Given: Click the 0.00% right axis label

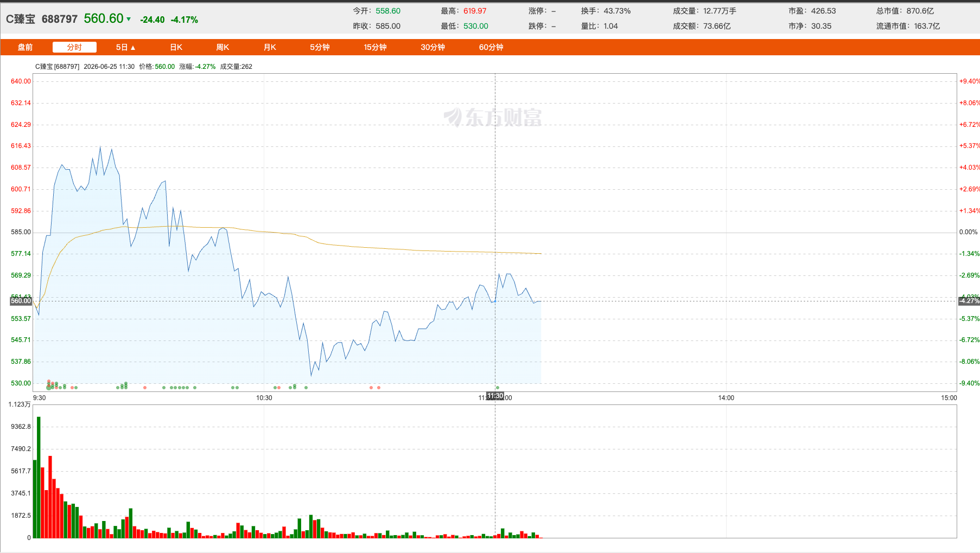Looking at the screenshot, I should pos(968,232).
